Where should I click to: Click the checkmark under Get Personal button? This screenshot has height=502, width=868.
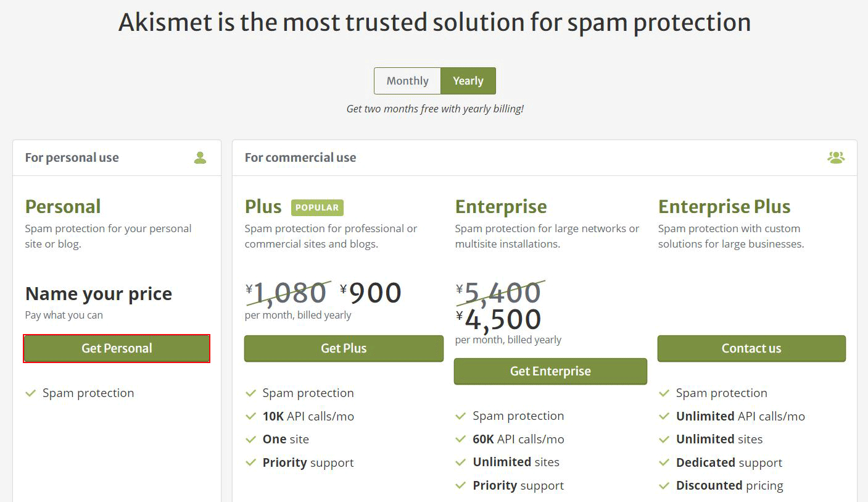[x=31, y=393]
